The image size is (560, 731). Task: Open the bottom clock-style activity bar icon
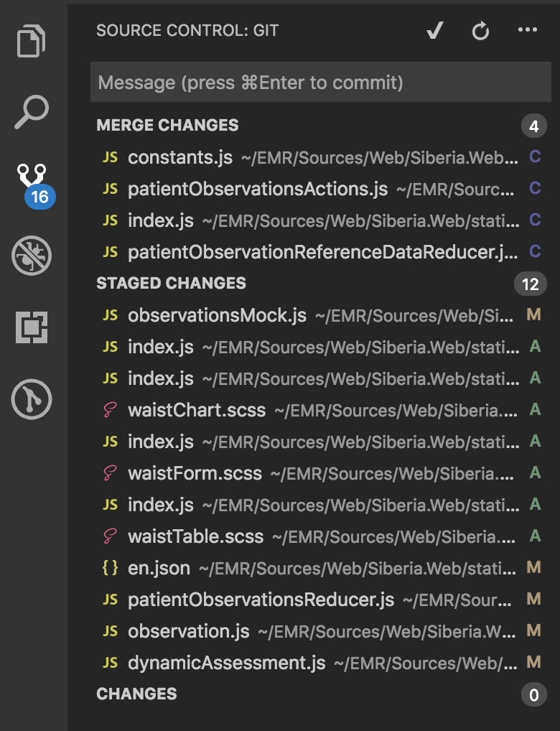coord(32,400)
